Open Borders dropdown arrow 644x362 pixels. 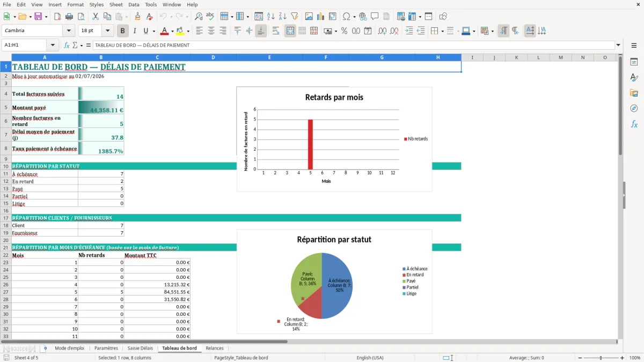(442, 31)
